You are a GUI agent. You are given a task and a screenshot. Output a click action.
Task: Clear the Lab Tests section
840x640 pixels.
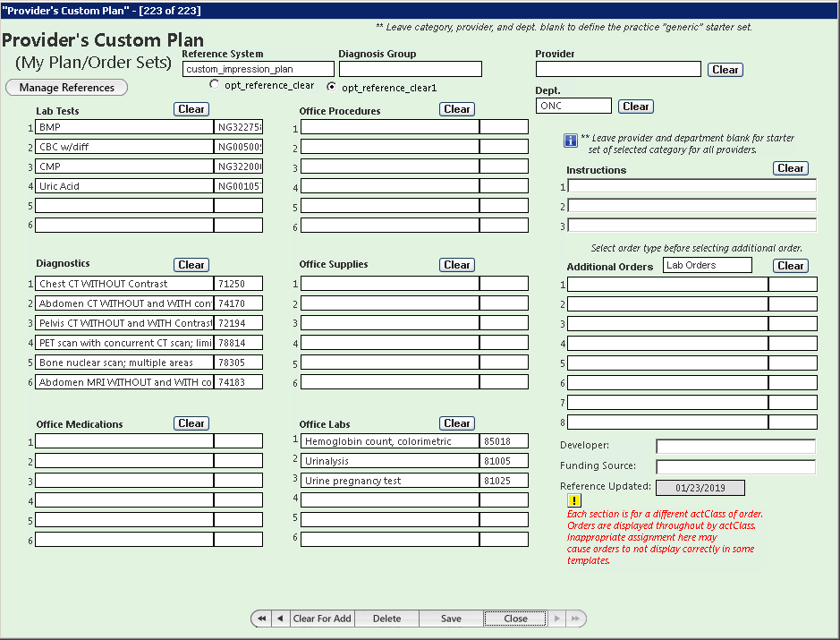coord(191,109)
